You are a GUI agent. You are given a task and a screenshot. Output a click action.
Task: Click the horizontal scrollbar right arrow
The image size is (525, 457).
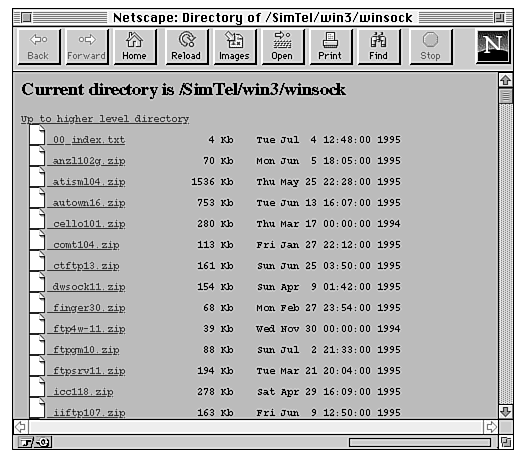tap(491, 427)
